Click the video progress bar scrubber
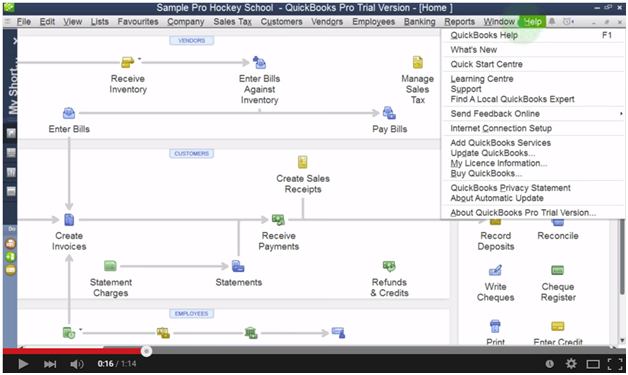The image size is (628, 375). coord(147,351)
